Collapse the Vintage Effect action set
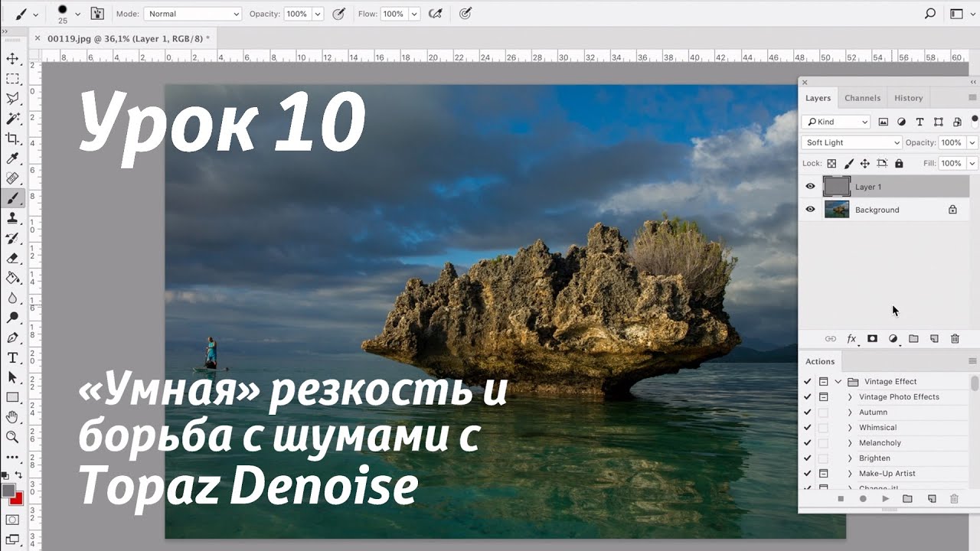The width and height of the screenshot is (980, 551). click(x=838, y=381)
